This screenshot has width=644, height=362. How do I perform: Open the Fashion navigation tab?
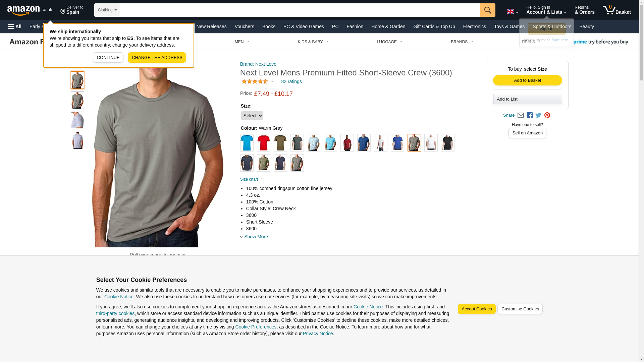click(355, 26)
